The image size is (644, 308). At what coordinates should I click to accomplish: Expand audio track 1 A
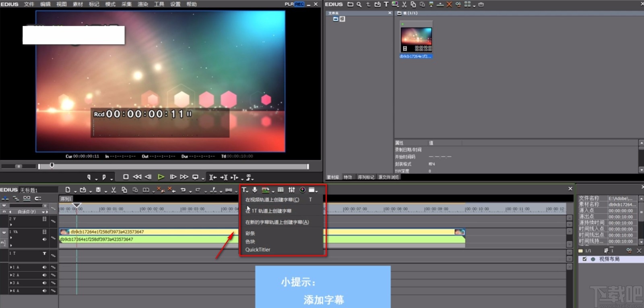tap(11, 267)
